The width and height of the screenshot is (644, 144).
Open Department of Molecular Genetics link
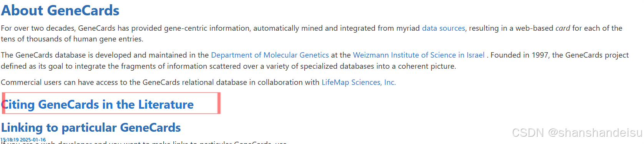[270, 55]
